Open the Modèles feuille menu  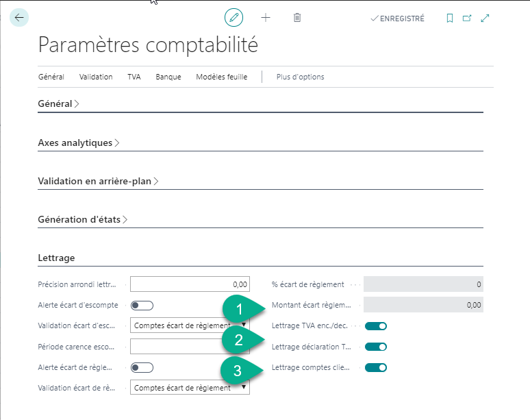[221, 77]
